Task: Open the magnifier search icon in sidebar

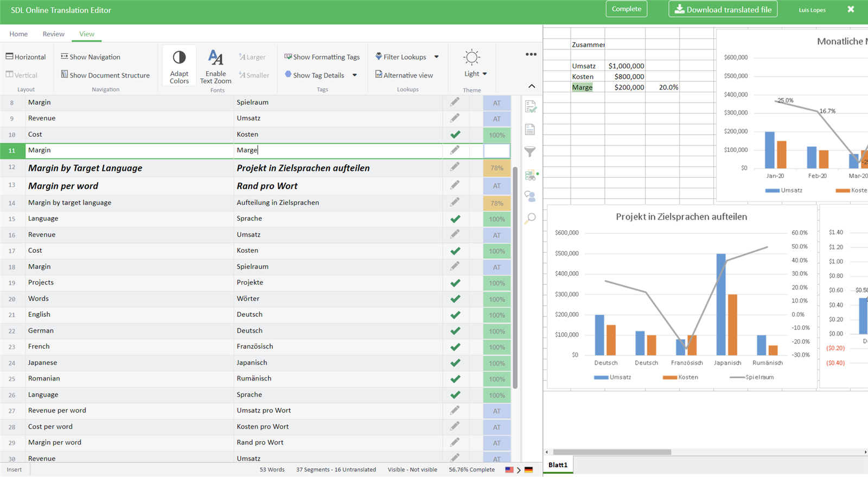Action: click(x=530, y=218)
